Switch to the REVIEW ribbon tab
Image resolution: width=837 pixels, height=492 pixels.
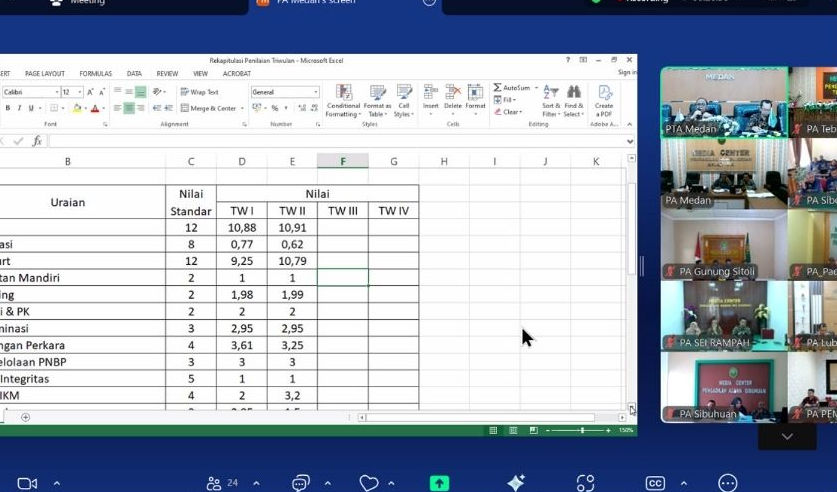point(167,73)
